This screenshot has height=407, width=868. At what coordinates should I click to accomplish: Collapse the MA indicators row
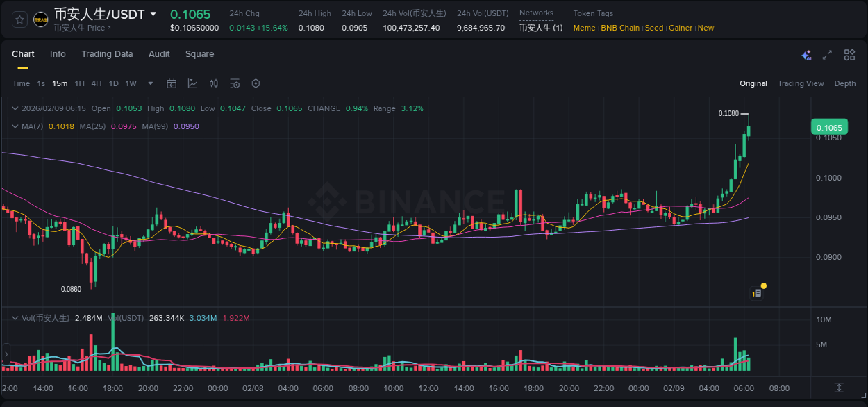point(15,126)
